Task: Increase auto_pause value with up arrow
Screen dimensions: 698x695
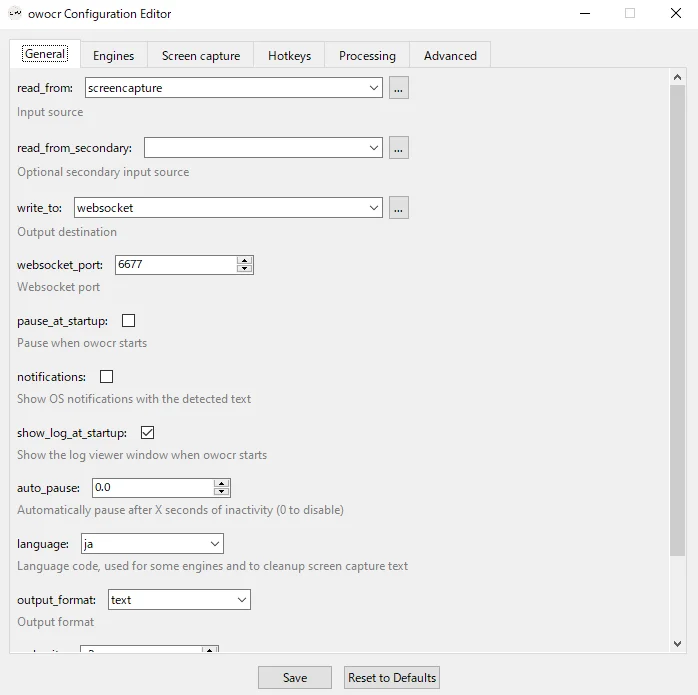Action: point(221,484)
